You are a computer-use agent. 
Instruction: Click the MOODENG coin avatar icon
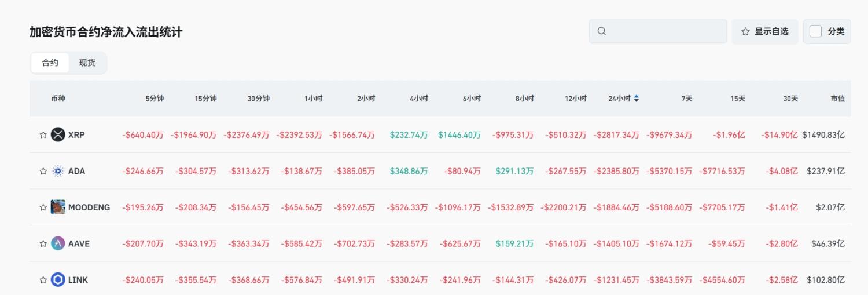pos(58,207)
